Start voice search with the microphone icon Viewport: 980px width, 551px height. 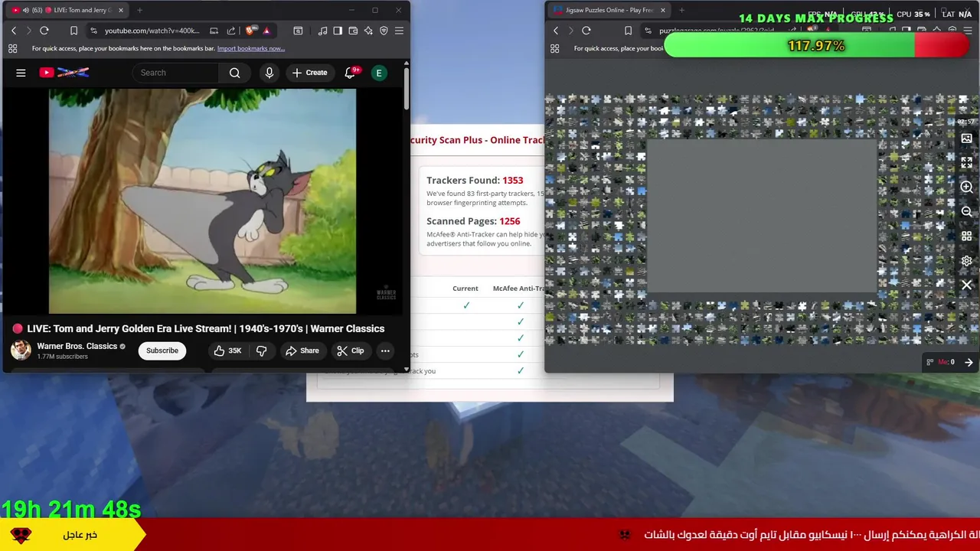[x=269, y=73]
